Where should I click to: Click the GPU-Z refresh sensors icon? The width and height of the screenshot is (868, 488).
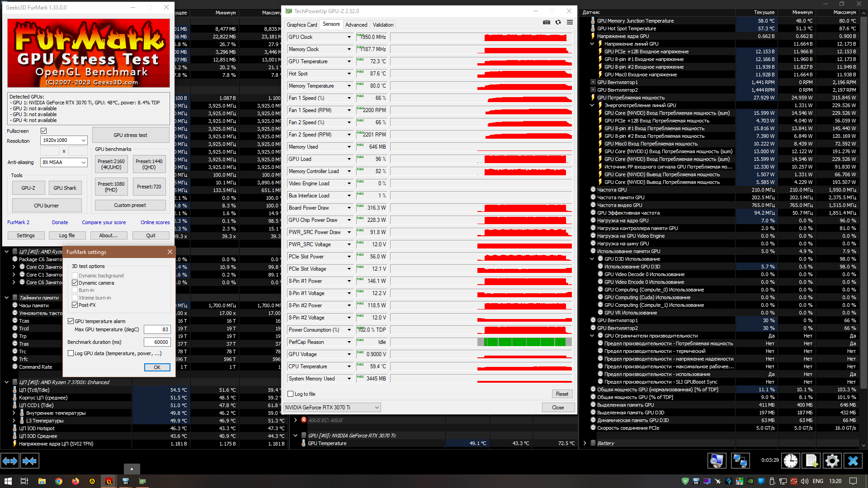coord(558,22)
